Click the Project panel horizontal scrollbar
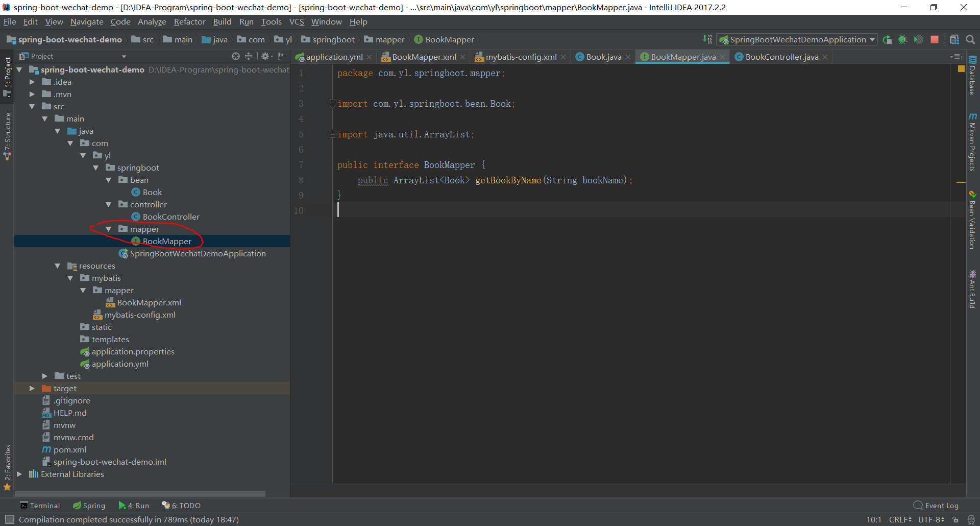The width and height of the screenshot is (980, 526). click(140, 494)
